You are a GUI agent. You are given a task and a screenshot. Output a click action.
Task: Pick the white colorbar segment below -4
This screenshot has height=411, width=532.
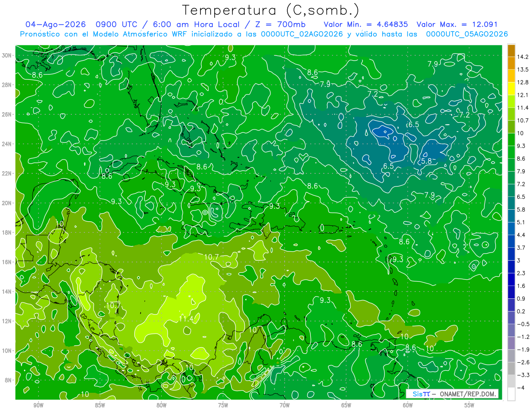[511, 394]
